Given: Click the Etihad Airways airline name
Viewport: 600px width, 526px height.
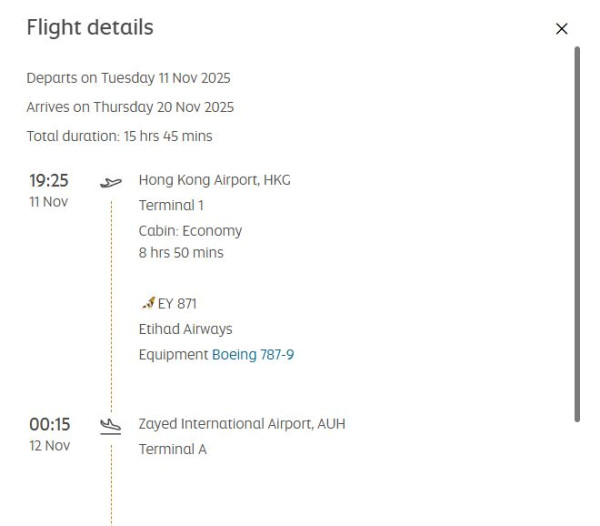Looking at the screenshot, I should tap(185, 329).
